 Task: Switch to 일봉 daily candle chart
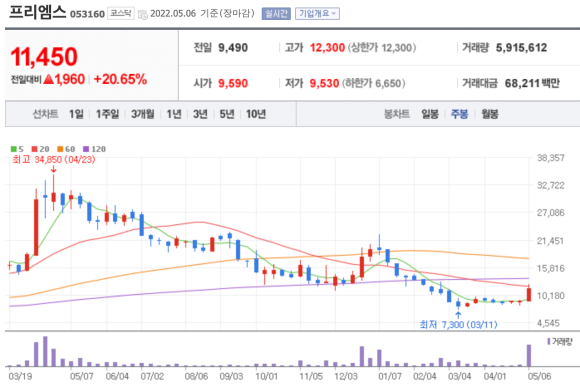tap(430, 114)
